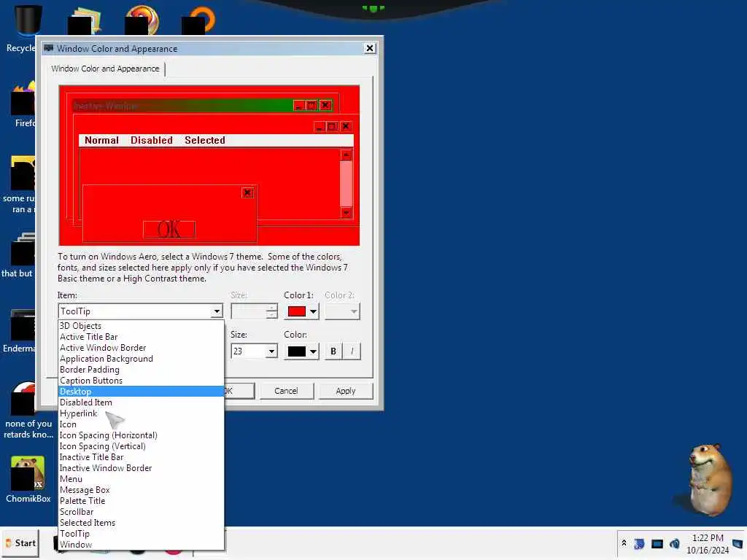Open the black font Color dropdown
747x560 pixels.
tap(302, 351)
